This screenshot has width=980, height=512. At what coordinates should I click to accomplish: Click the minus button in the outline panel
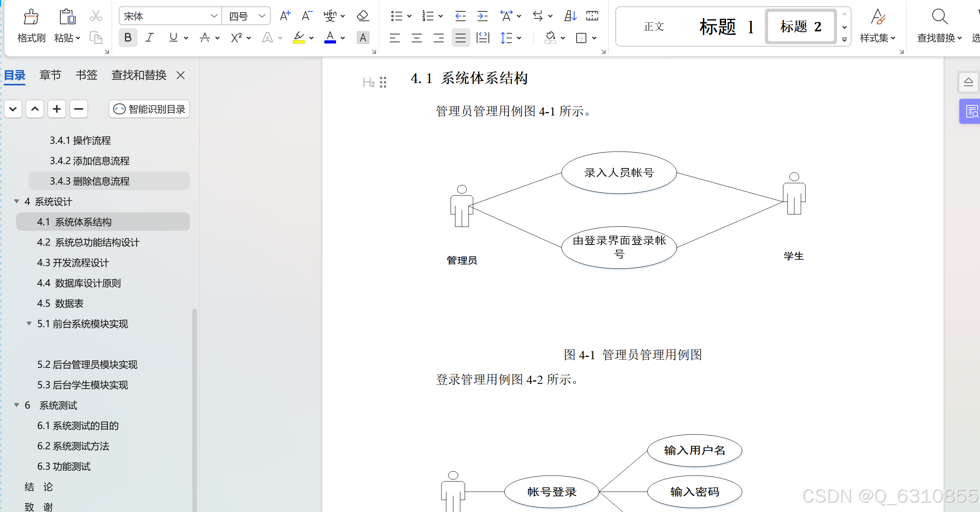pos(79,109)
